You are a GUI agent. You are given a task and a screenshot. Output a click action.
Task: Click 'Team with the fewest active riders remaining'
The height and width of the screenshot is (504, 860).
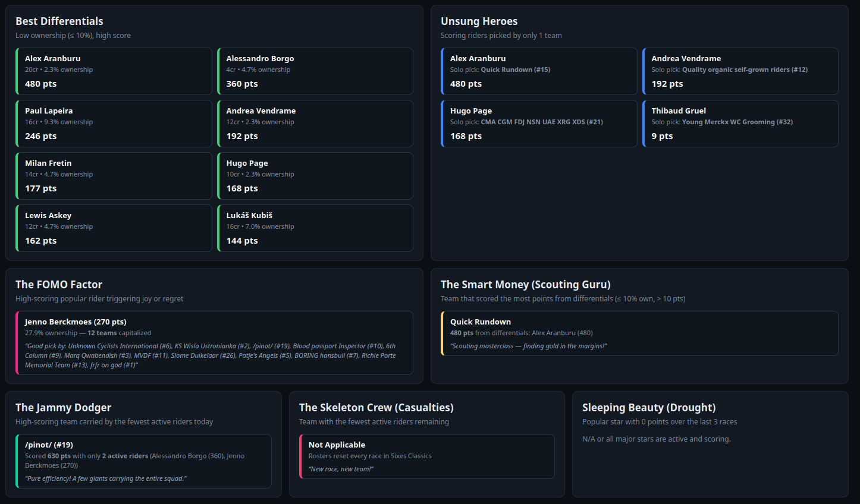[374, 422]
